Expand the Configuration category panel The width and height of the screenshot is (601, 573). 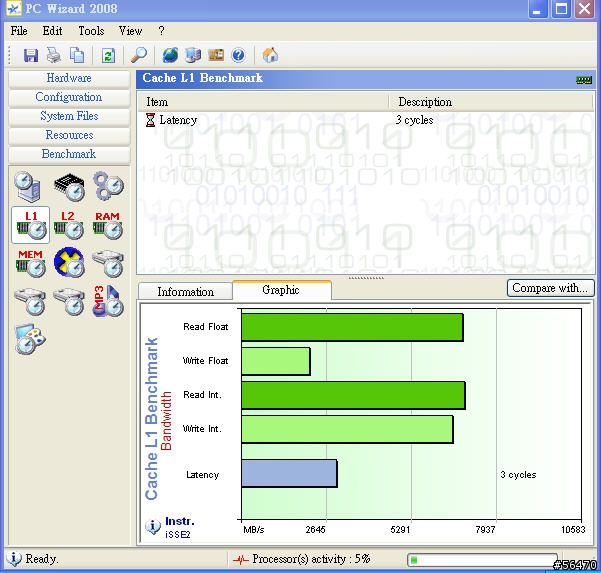pos(69,97)
